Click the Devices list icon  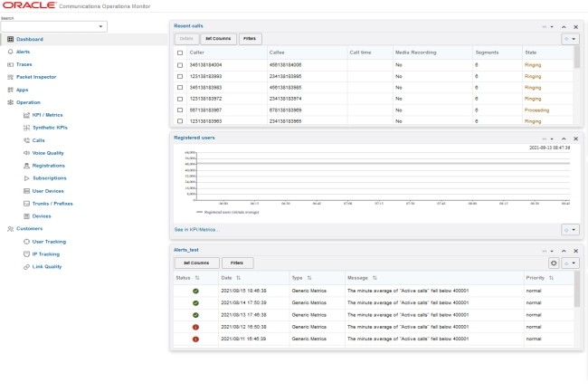coord(26,216)
